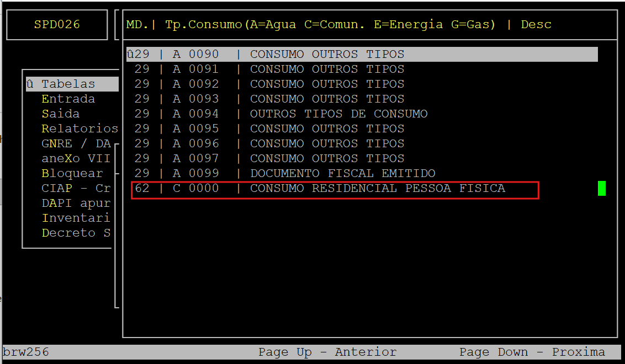The image size is (625, 364).
Task: Open the Inventari menu entry
Action: (76, 218)
